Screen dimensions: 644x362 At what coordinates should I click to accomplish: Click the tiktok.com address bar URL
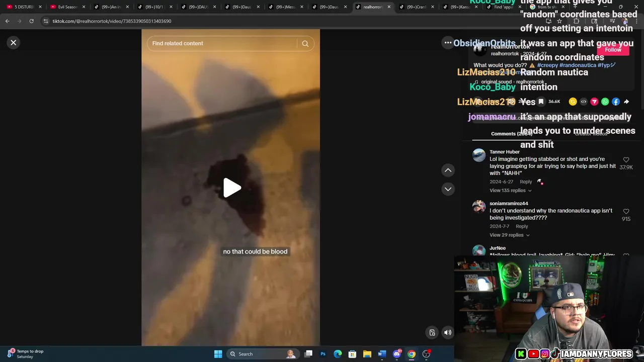(112, 21)
